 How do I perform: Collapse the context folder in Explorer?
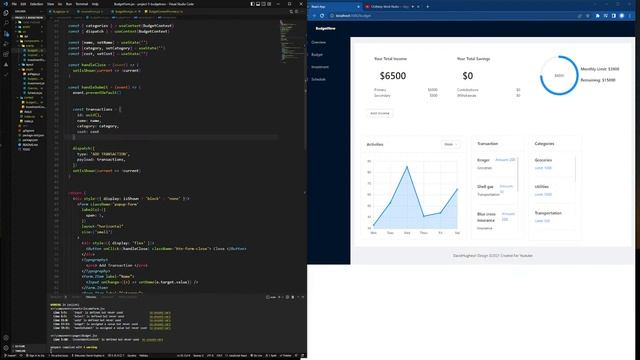[x=29, y=98]
